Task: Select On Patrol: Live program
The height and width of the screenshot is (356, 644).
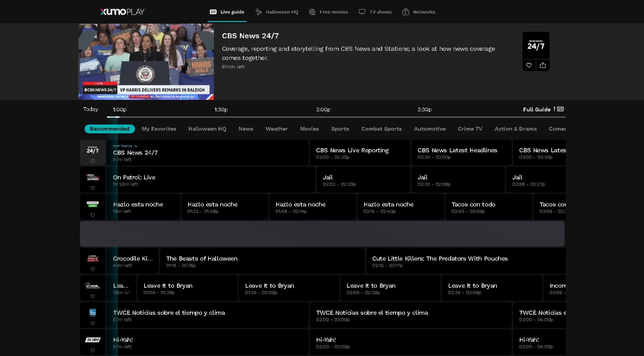Action: pyautogui.click(x=211, y=180)
